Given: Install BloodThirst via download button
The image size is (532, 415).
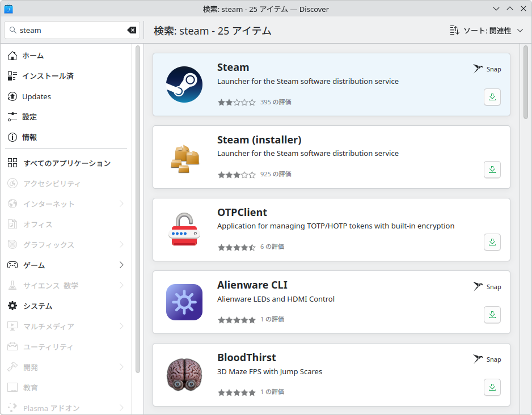Looking at the screenshot, I should (x=492, y=387).
